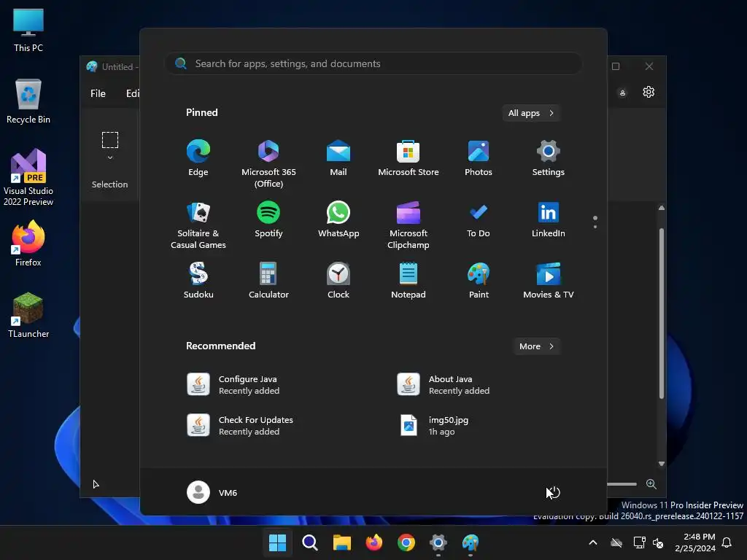Open the Clock app
The width and height of the screenshot is (747, 560).
(338, 281)
